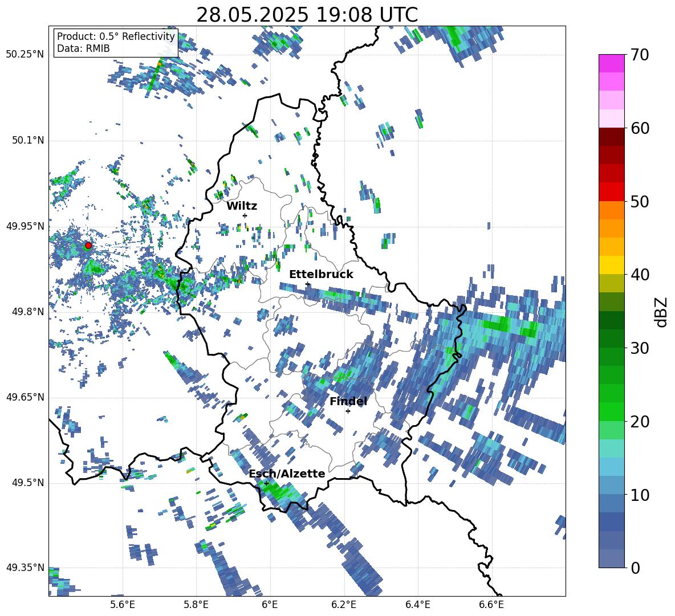Screen dimensions: 675x616
Task: Click the 49.35°N latitude label
Action: coord(25,568)
